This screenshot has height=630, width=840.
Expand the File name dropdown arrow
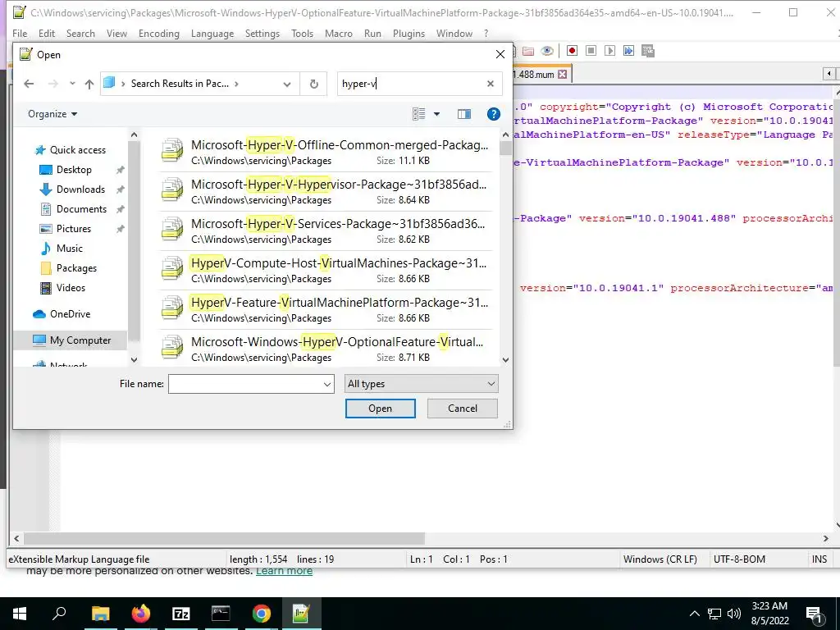[327, 384]
